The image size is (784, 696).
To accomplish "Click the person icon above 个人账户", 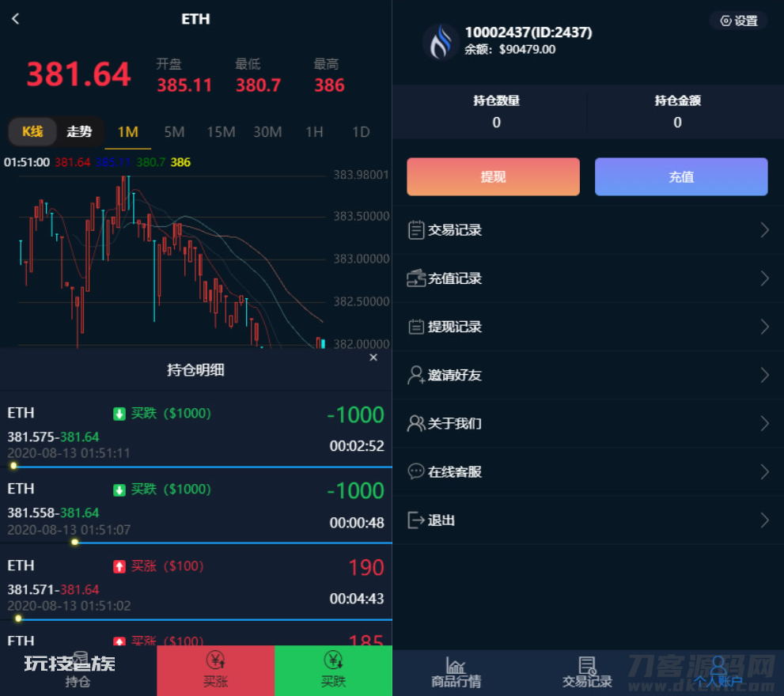I will pos(718,665).
